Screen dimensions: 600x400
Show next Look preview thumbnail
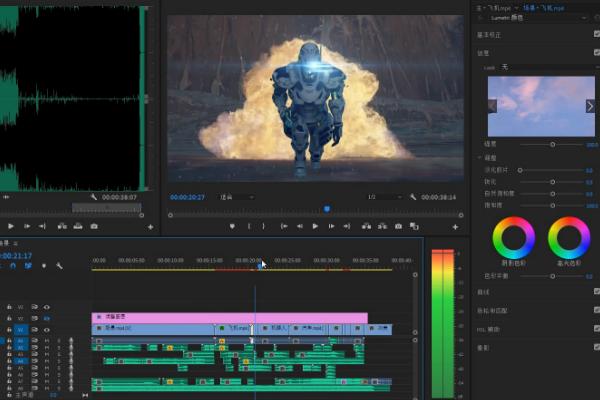pyautogui.click(x=590, y=106)
